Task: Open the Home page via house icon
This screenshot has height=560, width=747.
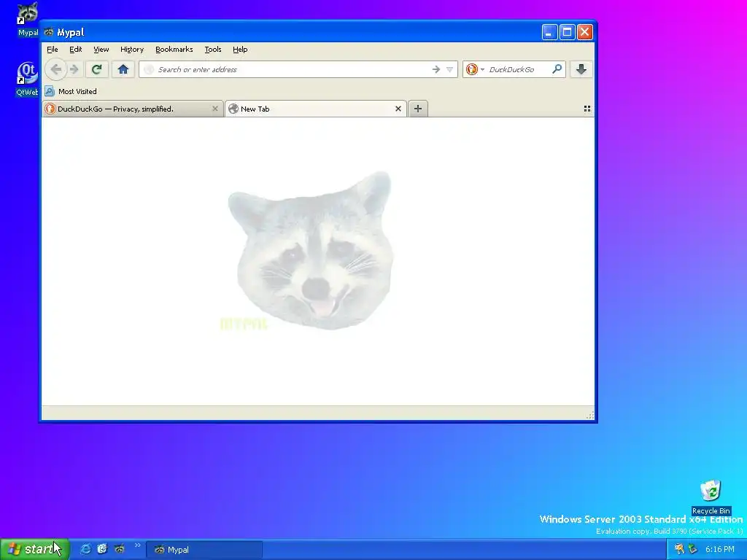Action: 123,69
